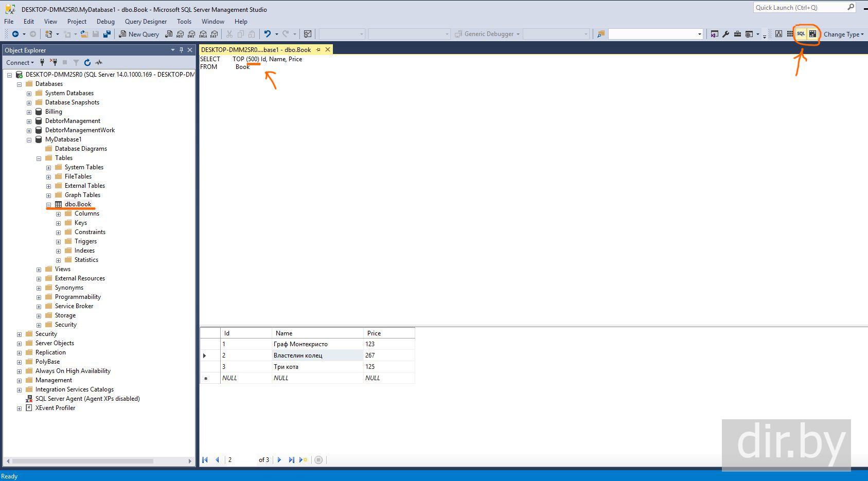Toggle the SQL pane button
868x481 pixels.
[x=801, y=34]
